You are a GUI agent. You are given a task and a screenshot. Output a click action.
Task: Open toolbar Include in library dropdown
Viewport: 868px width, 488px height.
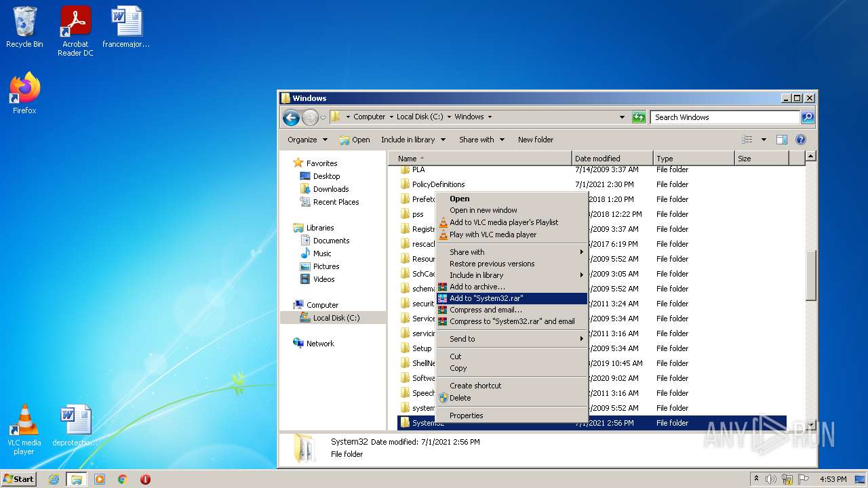coord(413,140)
